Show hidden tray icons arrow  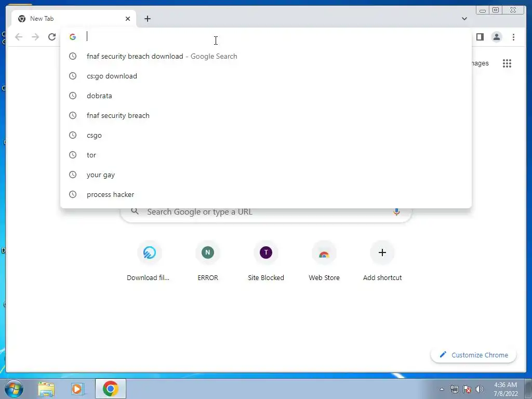point(442,389)
